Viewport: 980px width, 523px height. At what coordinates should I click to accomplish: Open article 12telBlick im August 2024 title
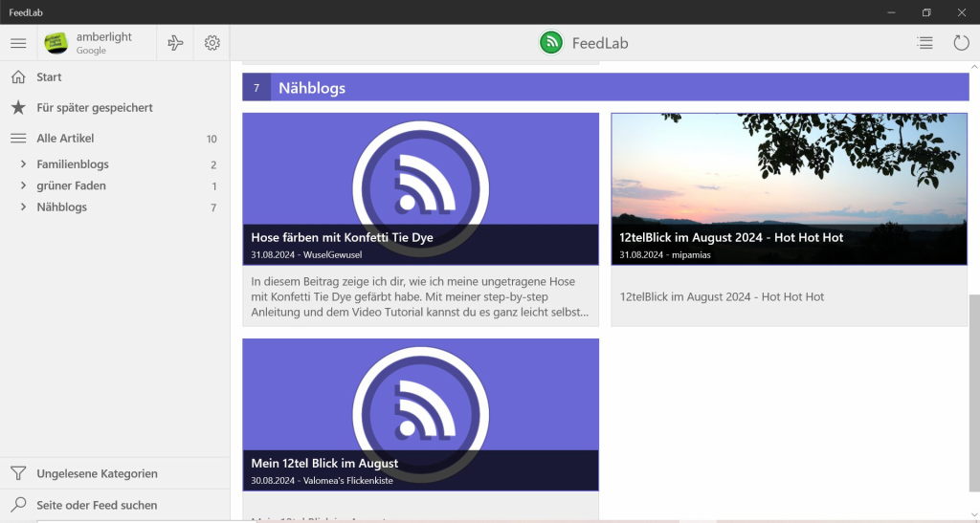coord(731,237)
